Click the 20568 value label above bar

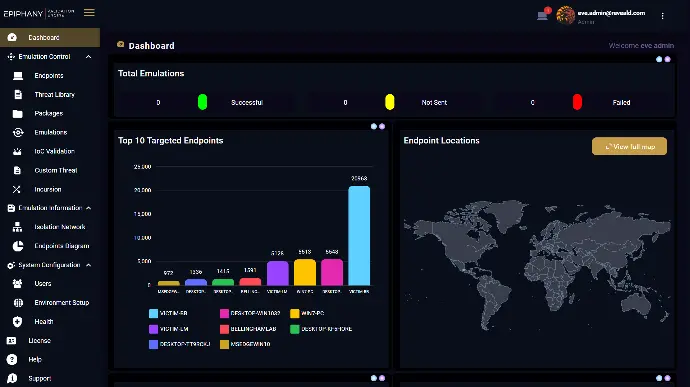click(x=359, y=178)
